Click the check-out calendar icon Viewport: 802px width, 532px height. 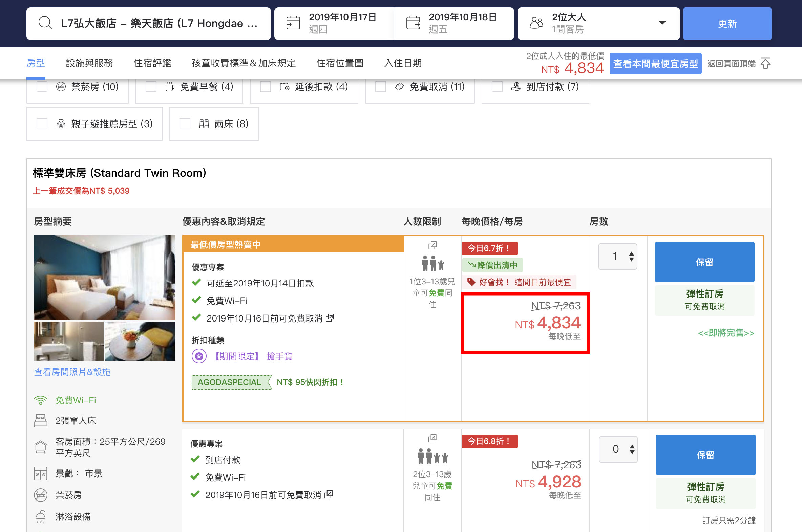click(413, 23)
